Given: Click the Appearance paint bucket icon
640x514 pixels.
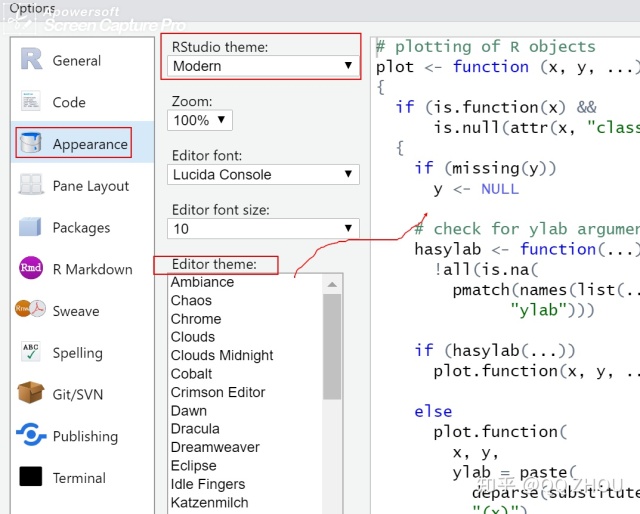Looking at the screenshot, I should (x=31, y=142).
